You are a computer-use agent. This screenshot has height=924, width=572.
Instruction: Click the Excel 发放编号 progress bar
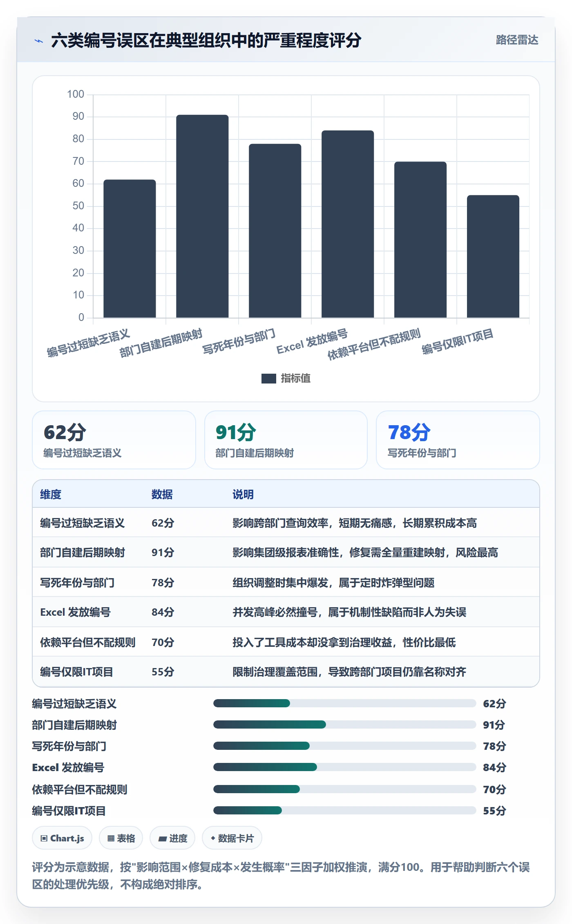pyautogui.click(x=344, y=767)
